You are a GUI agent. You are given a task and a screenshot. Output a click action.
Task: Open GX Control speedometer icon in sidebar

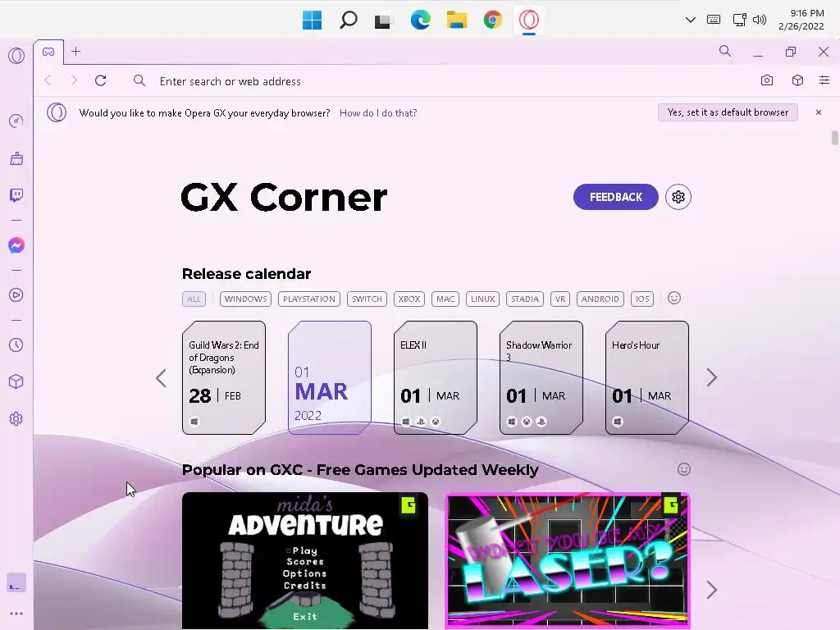[x=16, y=121]
